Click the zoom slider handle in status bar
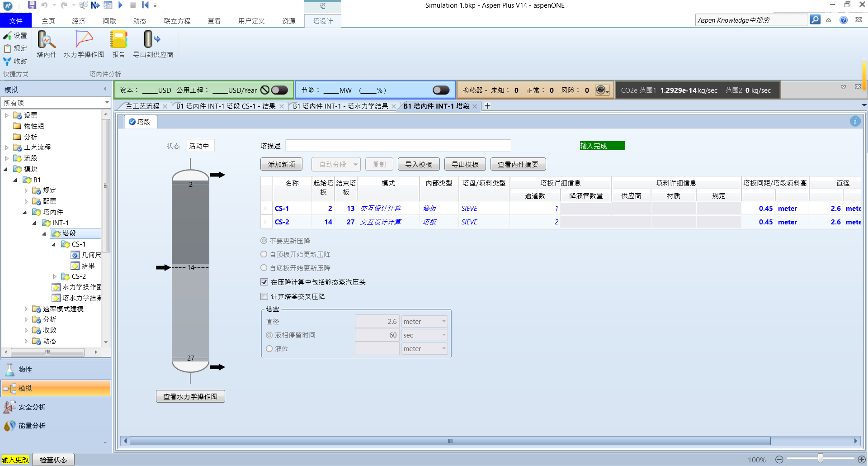 click(820, 459)
